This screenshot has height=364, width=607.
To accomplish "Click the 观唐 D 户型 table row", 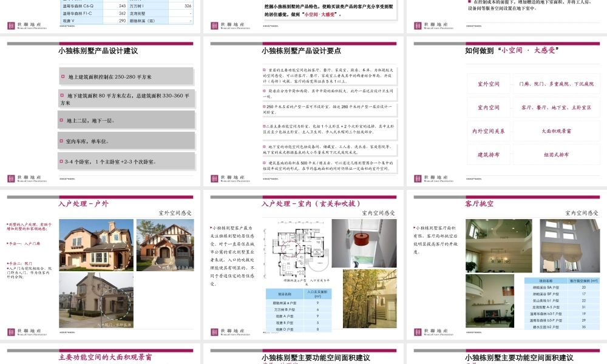I will pos(299,329).
